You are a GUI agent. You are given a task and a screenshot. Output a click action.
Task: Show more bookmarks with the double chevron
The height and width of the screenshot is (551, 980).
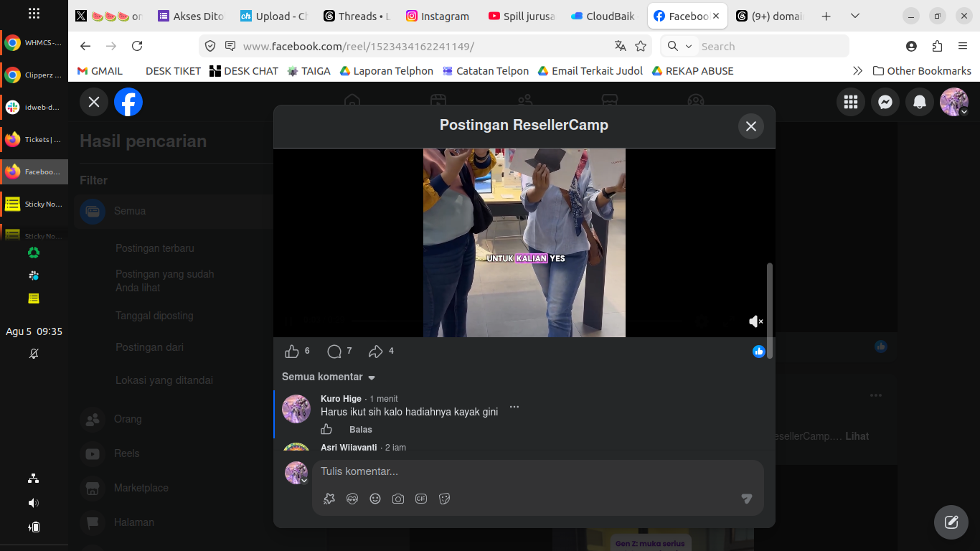point(857,71)
